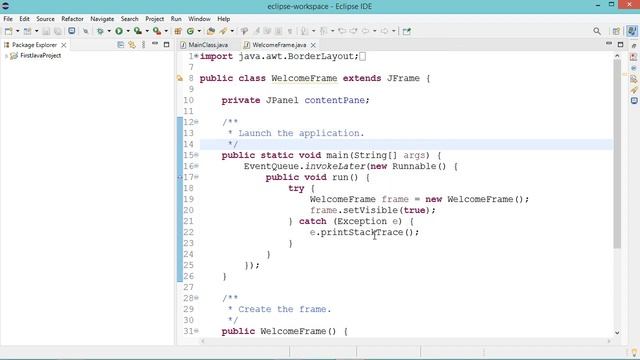Click the New Java Class icon

click(190, 31)
